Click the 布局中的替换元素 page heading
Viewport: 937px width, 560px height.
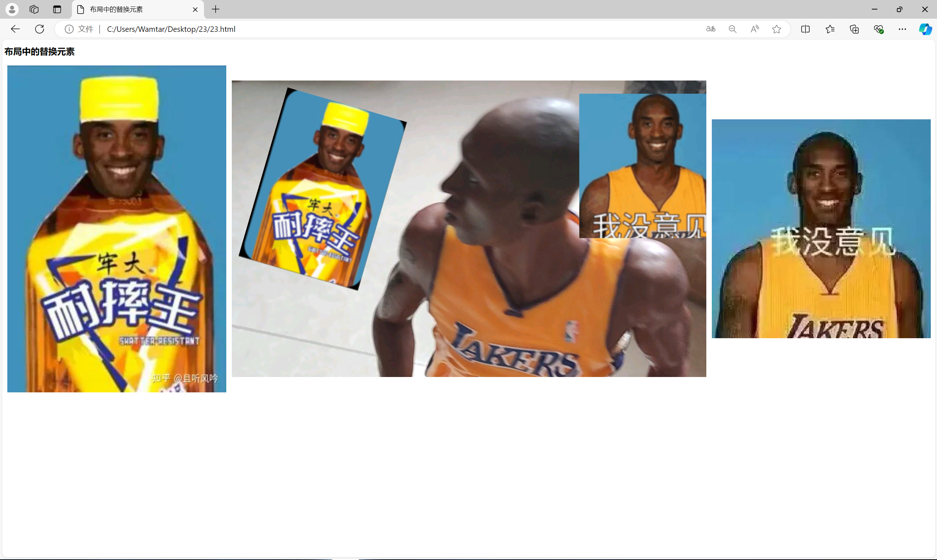pos(40,52)
